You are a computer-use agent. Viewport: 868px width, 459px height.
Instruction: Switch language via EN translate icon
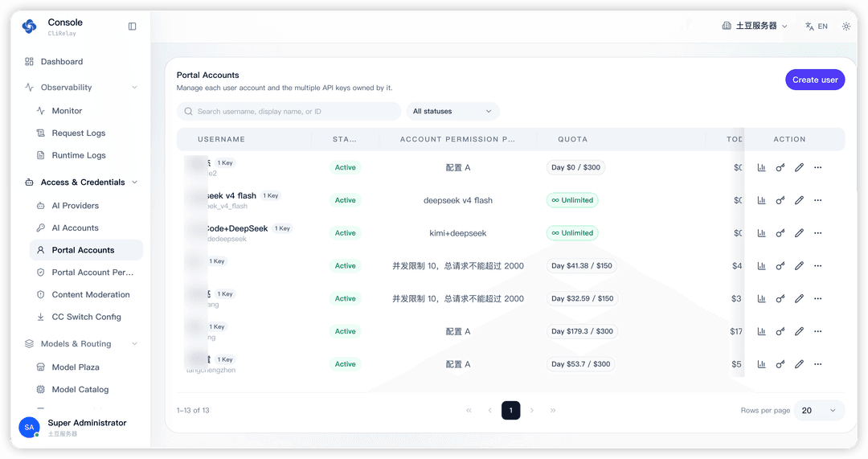pyautogui.click(x=817, y=26)
